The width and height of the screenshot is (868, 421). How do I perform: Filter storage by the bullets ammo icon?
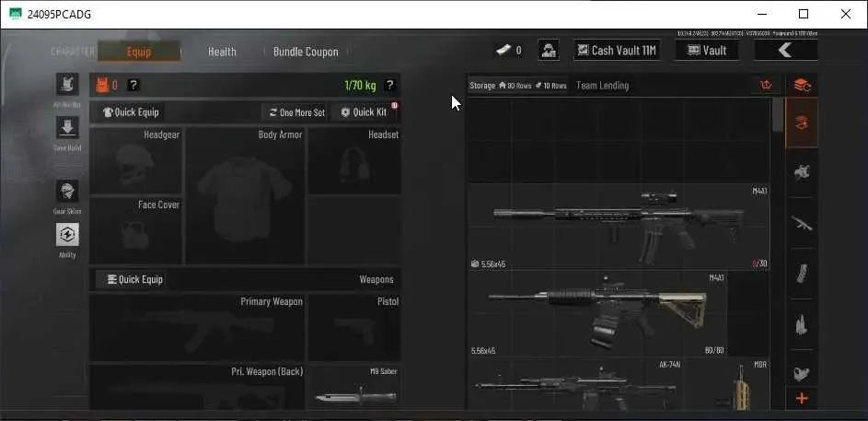tap(802, 324)
